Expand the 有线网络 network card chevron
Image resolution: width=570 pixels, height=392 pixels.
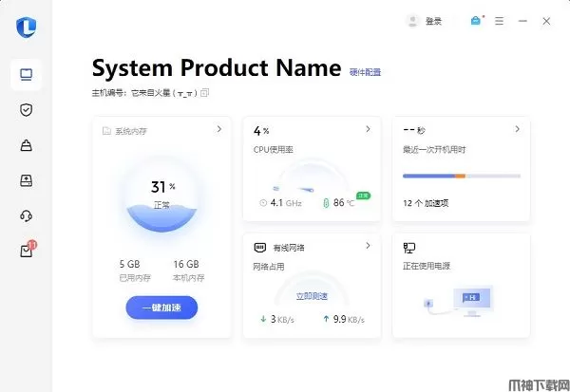(x=368, y=246)
